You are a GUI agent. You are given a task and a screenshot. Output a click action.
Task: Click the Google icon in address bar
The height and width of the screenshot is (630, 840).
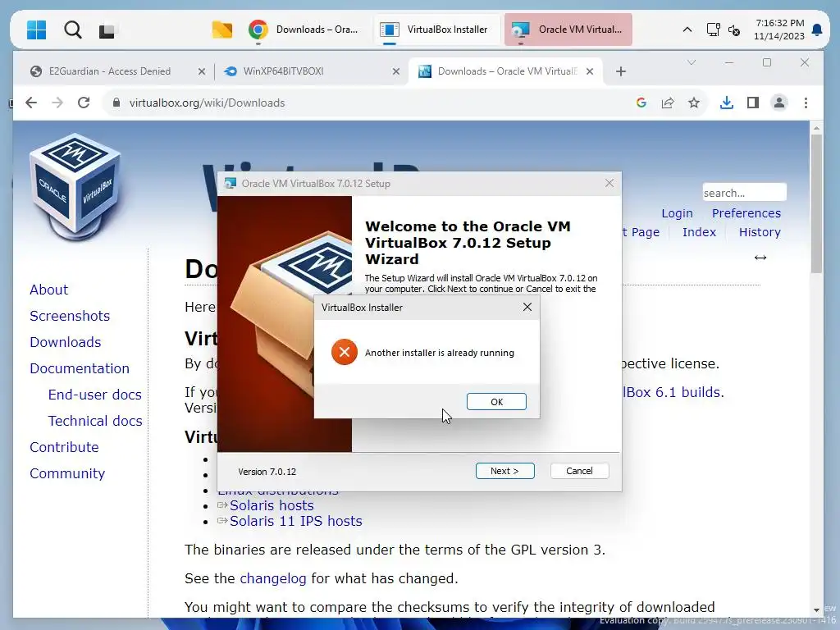tap(641, 103)
